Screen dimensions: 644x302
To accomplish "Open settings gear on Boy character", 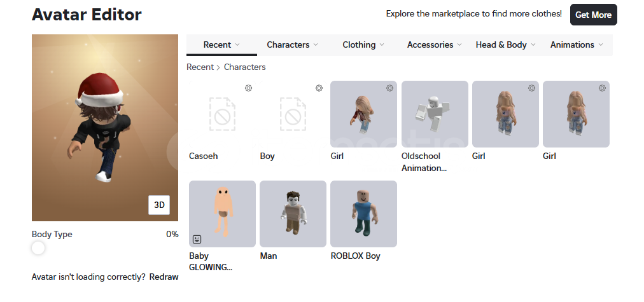I will (319, 88).
